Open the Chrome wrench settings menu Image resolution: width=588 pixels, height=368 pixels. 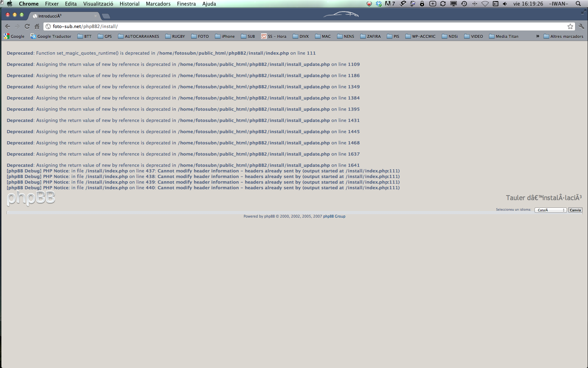[x=581, y=26]
